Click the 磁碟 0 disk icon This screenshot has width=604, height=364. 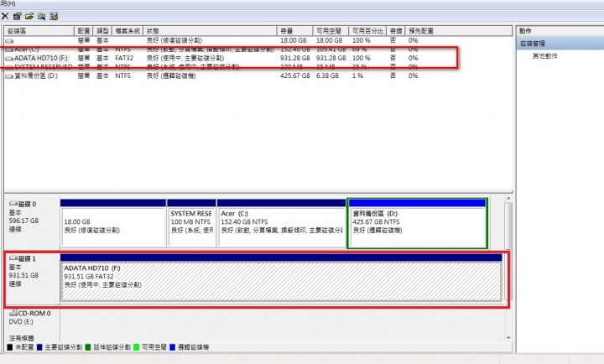click(x=13, y=204)
